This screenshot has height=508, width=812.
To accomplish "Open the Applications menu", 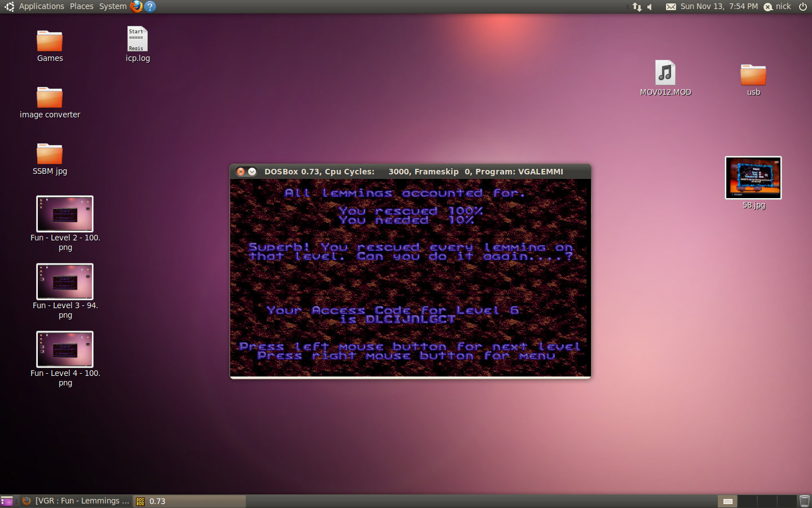I will click(x=41, y=6).
